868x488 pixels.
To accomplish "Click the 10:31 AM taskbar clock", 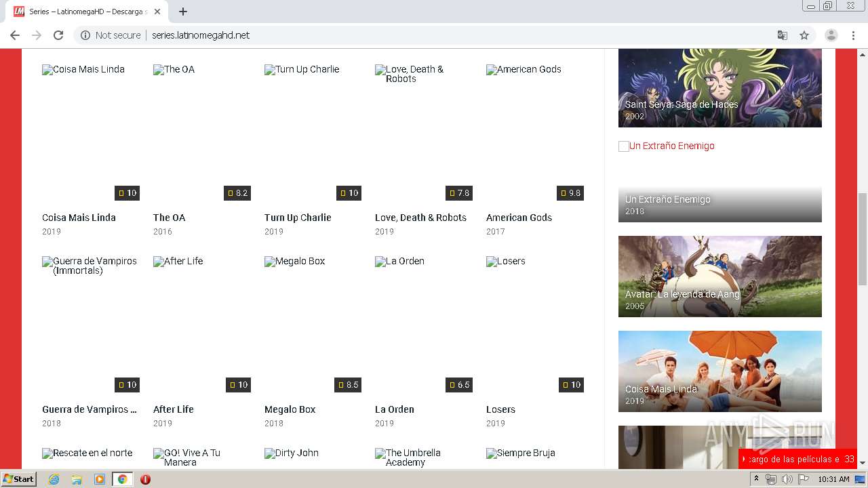I will [833, 479].
